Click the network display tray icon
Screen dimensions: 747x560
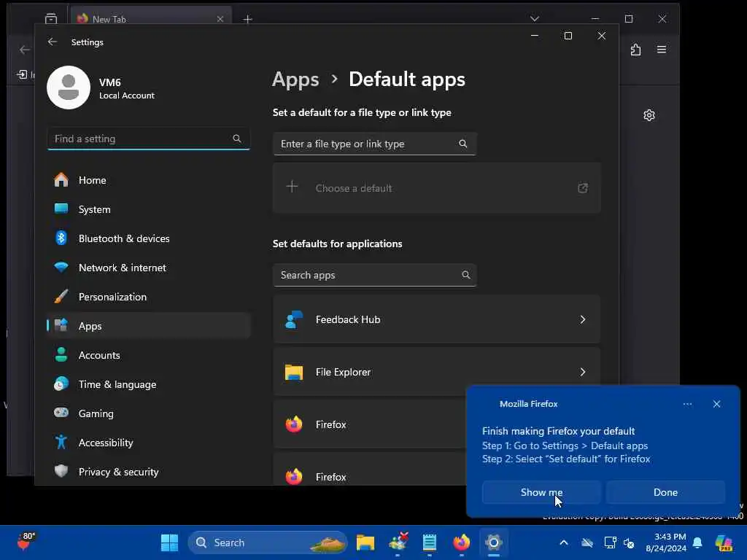(x=611, y=542)
